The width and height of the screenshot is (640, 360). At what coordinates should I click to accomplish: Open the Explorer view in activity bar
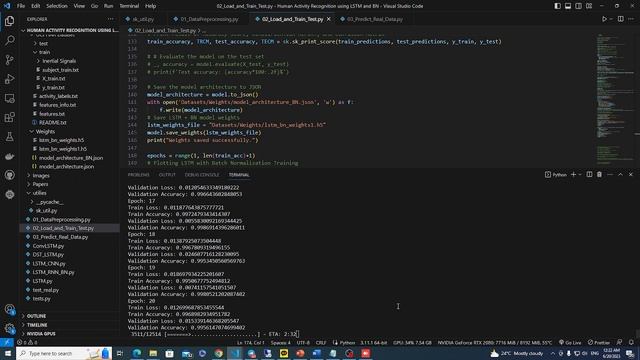(x=9, y=21)
